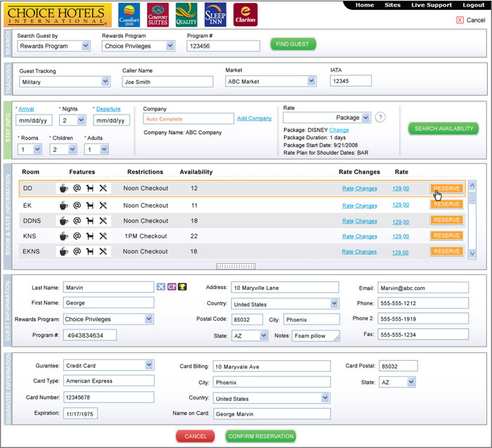The height and width of the screenshot is (448, 492).
Task: Click the internet @ icon in KNS row
Action: (x=77, y=236)
